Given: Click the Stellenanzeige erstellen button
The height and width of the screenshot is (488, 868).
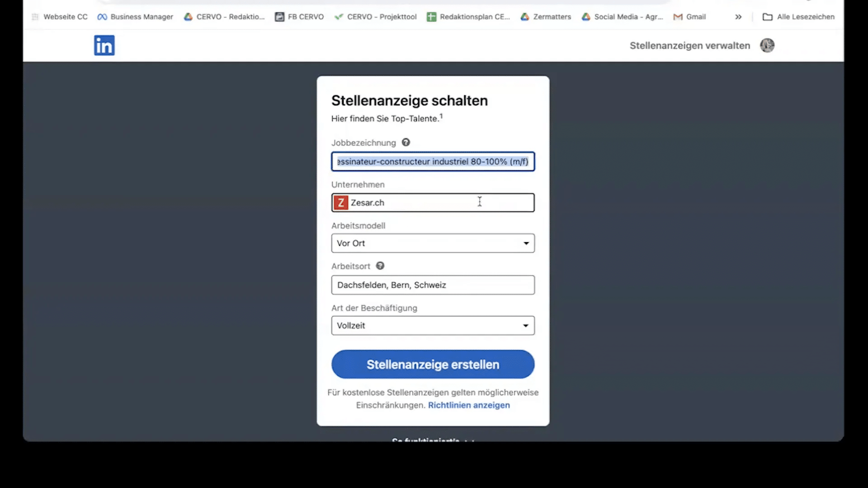Looking at the screenshot, I should pyautogui.click(x=432, y=364).
